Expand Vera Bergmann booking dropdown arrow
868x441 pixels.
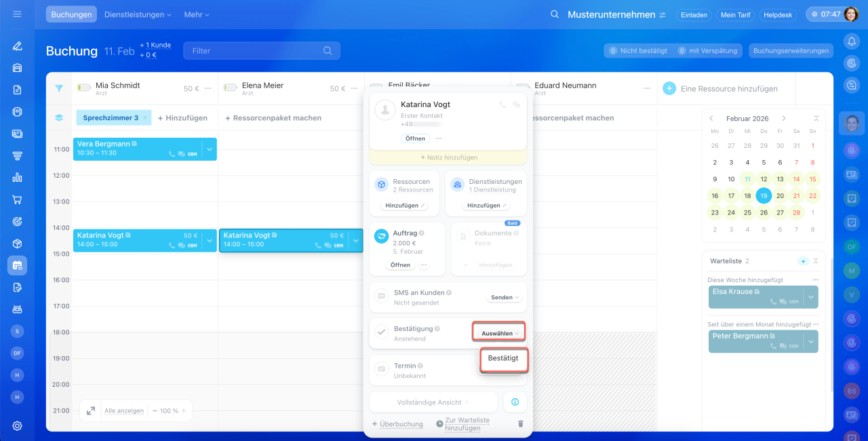pyautogui.click(x=210, y=149)
